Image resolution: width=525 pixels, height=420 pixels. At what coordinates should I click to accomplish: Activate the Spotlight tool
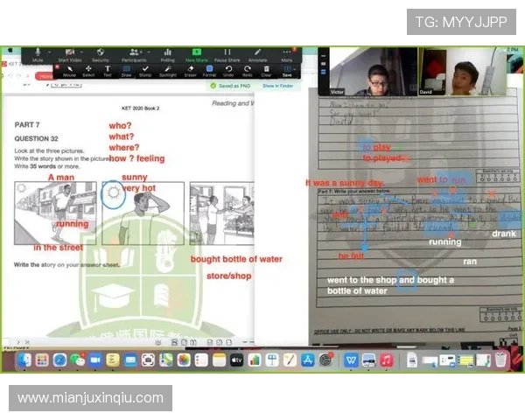pos(167,70)
